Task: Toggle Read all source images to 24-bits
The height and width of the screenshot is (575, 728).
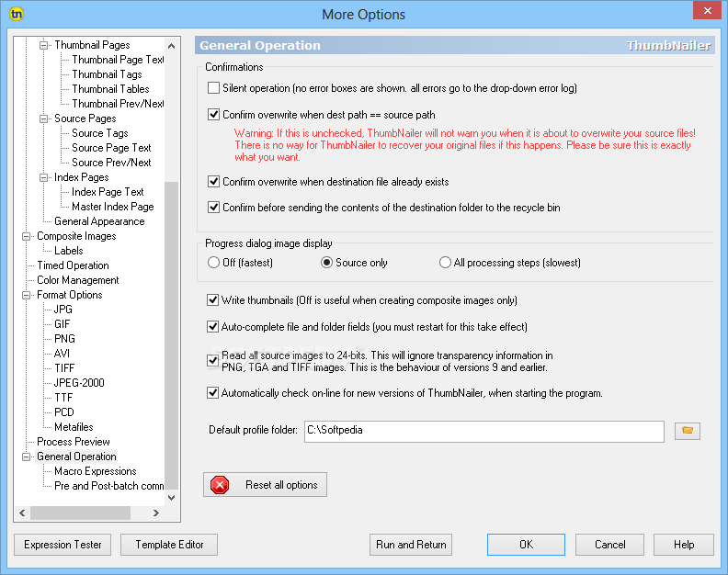Action: (x=212, y=361)
